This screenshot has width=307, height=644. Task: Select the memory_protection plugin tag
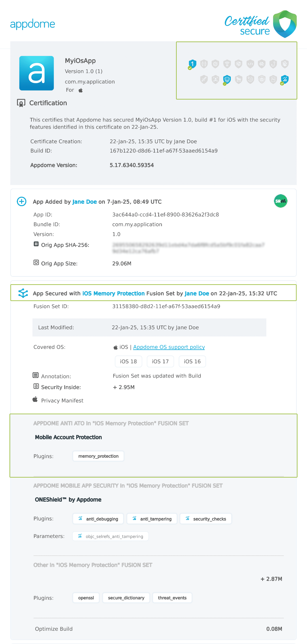98,456
